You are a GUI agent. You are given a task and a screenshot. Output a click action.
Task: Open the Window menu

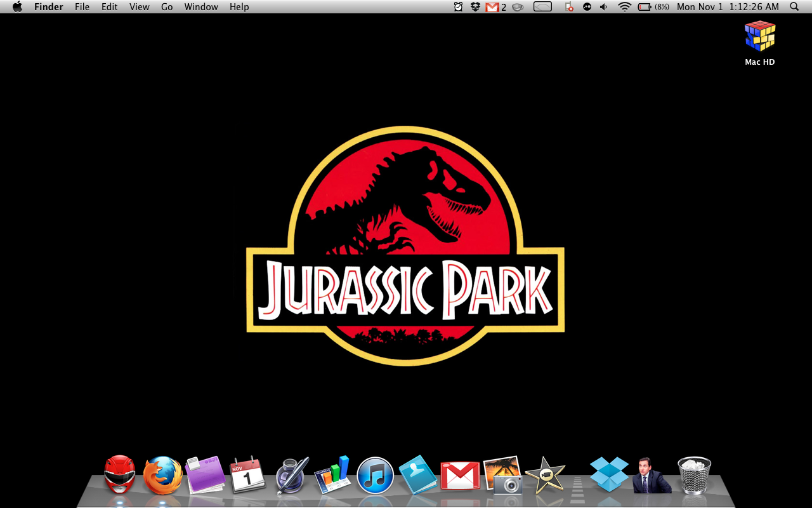click(x=201, y=7)
